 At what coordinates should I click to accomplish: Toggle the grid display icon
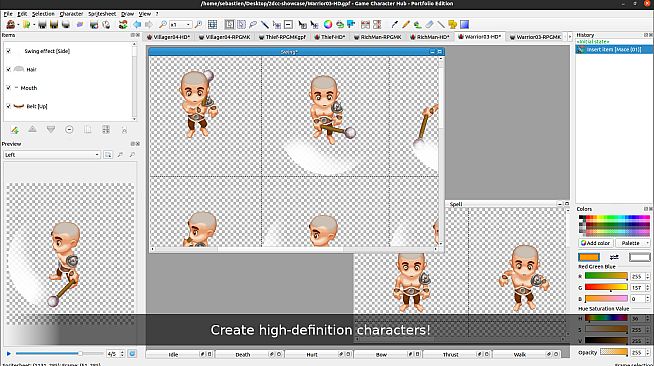[212, 25]
